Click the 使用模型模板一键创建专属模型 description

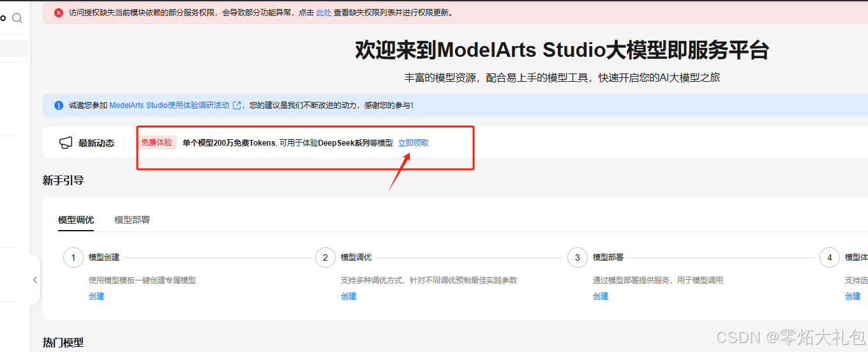142,280
